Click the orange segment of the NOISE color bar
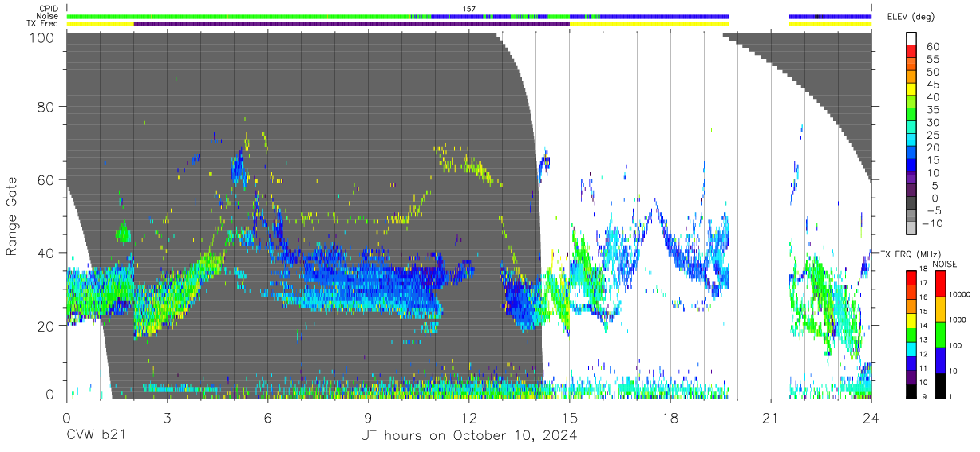Viewport: 980px width, 452px height. pyautogui.click(x=939, y=309)
